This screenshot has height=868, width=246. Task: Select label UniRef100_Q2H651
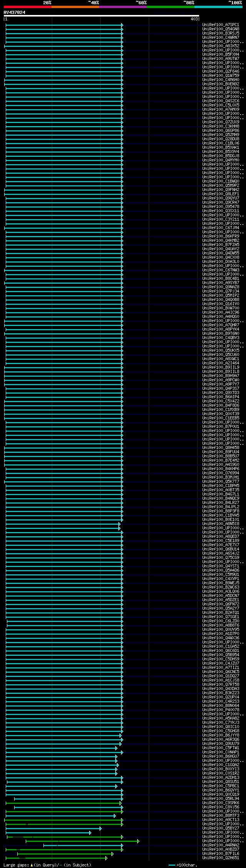221,858
